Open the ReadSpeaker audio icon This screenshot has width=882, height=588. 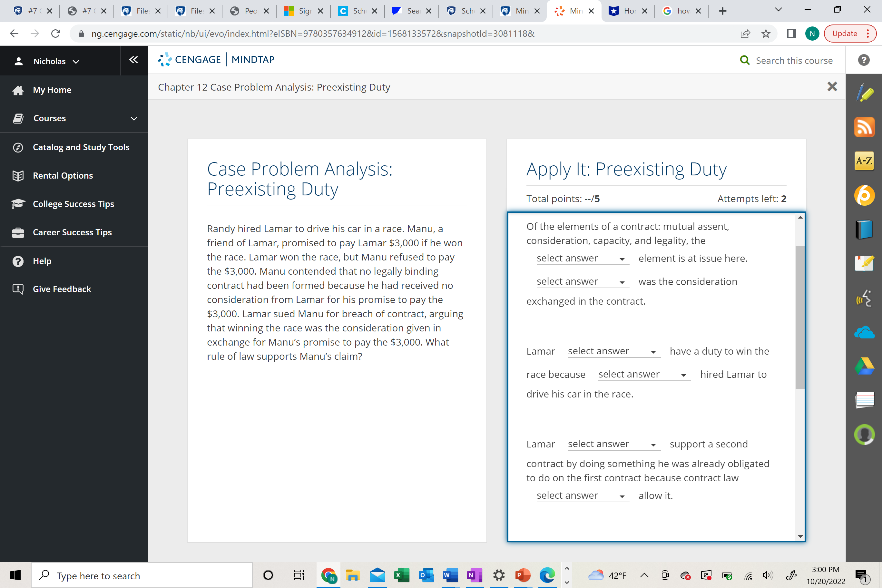point(864,298)
